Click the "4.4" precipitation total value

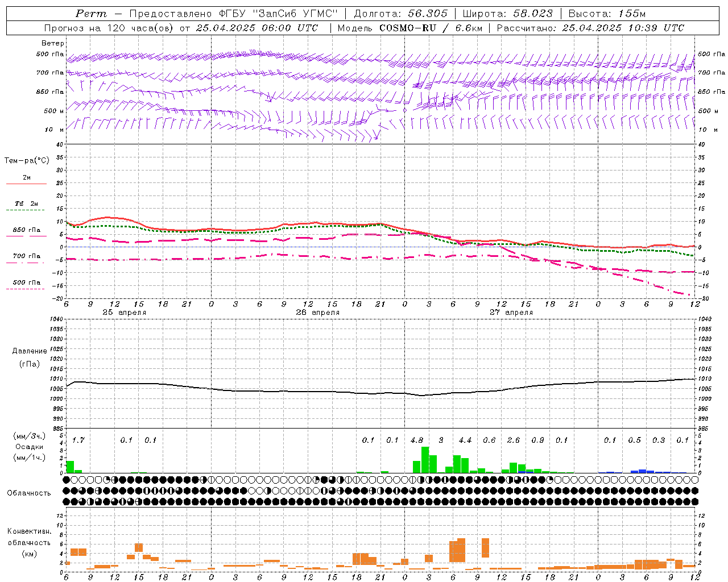[465, 440]
